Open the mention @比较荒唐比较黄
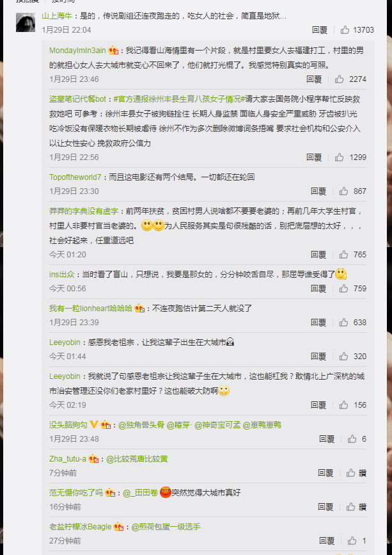 coord(137,459)
